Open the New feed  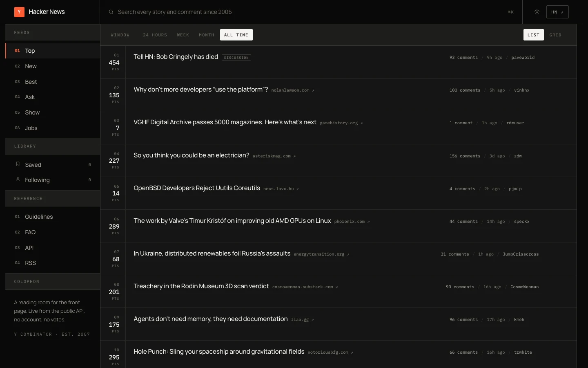pyautogui.click(x=53, y=66)
